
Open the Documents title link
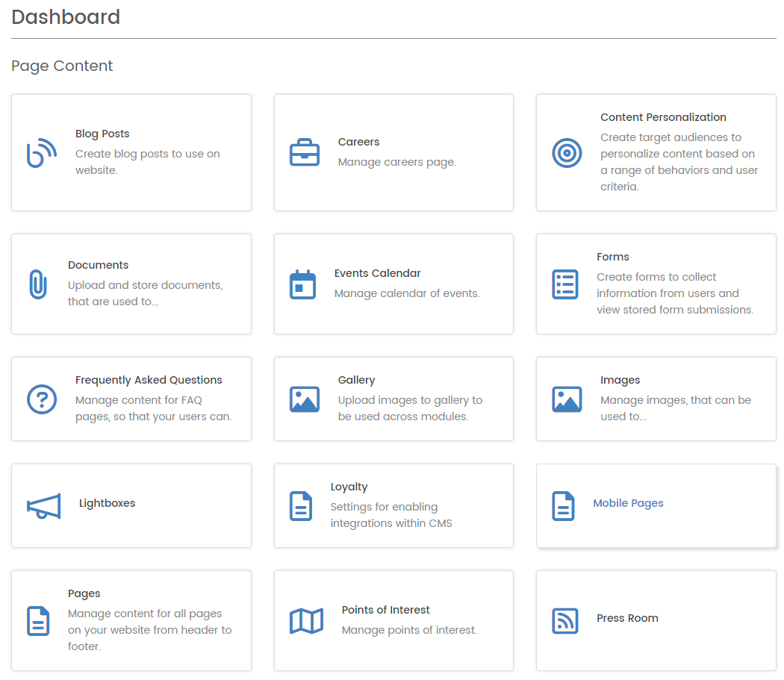click(98, 265)
